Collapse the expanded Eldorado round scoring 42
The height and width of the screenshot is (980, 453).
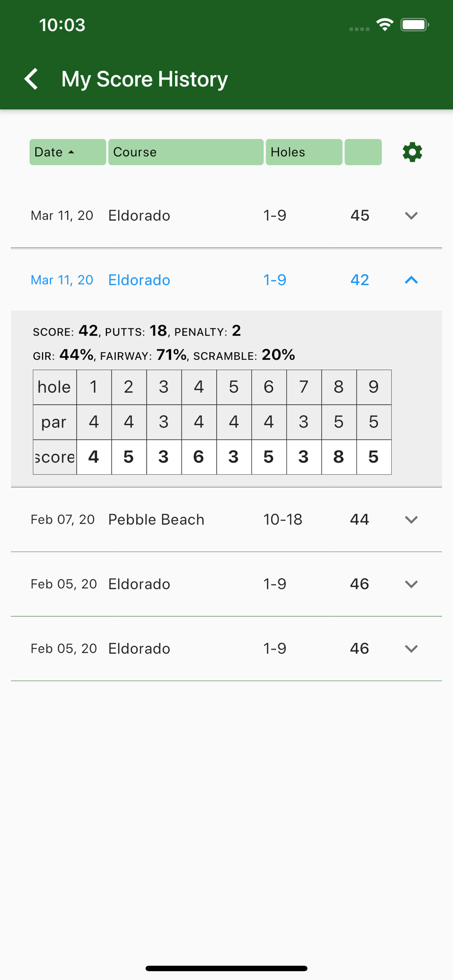pos(411,280)
